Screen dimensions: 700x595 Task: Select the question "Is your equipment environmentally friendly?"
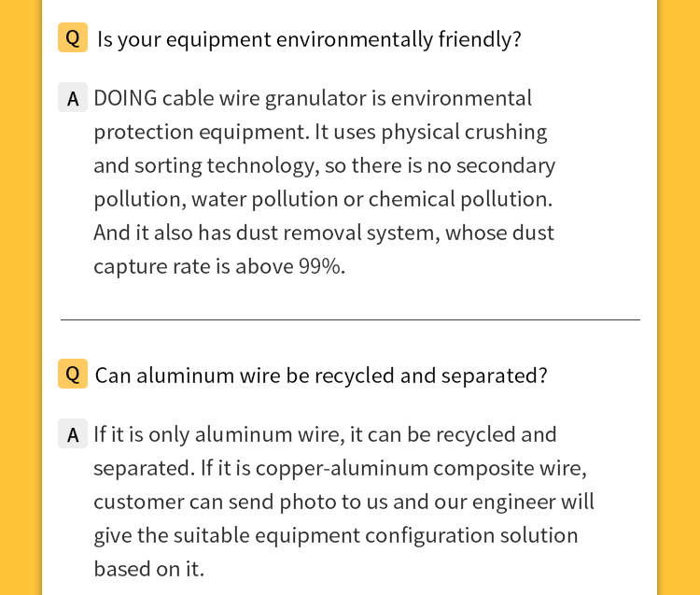[x=309, y=39]
